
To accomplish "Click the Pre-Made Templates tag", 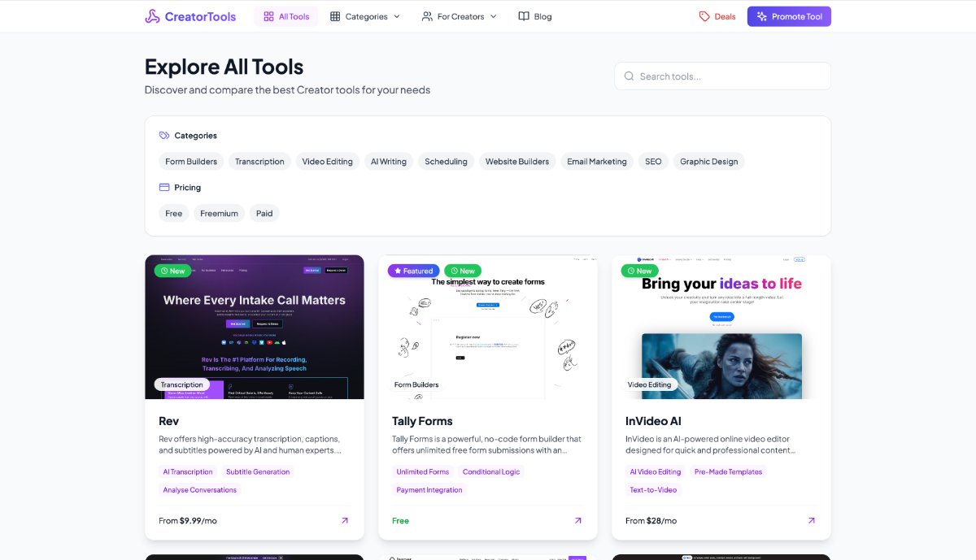I will tap(729, 471).
